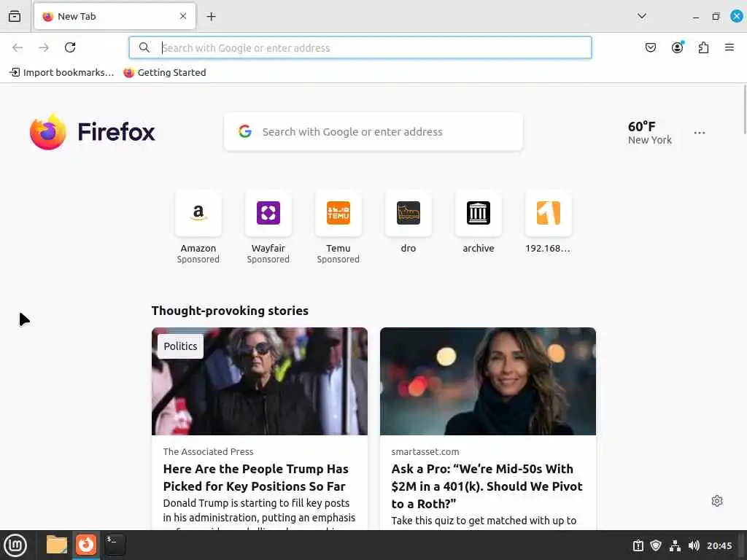Open the shield security tray icon
This screenshot has height=560, width=747.
coord(656,545)
